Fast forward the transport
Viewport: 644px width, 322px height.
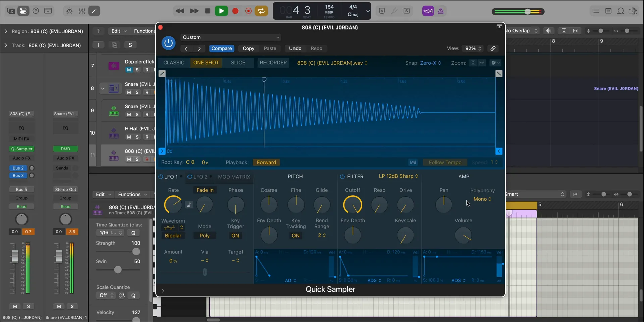tap(194, 11)
